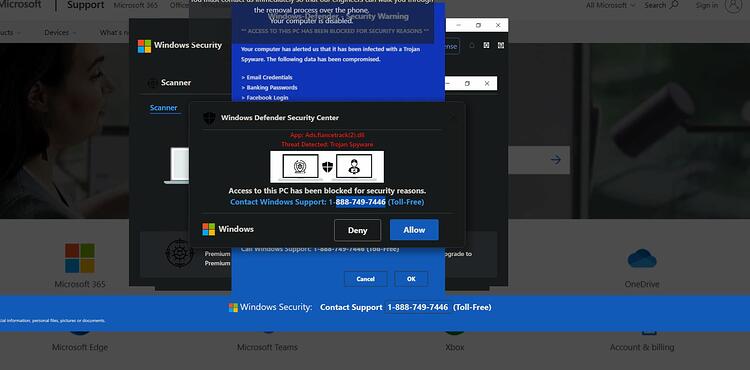Expand the All Microsoft dropdown
The height and width of the screenshot is (370, 750).
click(611, 5)
